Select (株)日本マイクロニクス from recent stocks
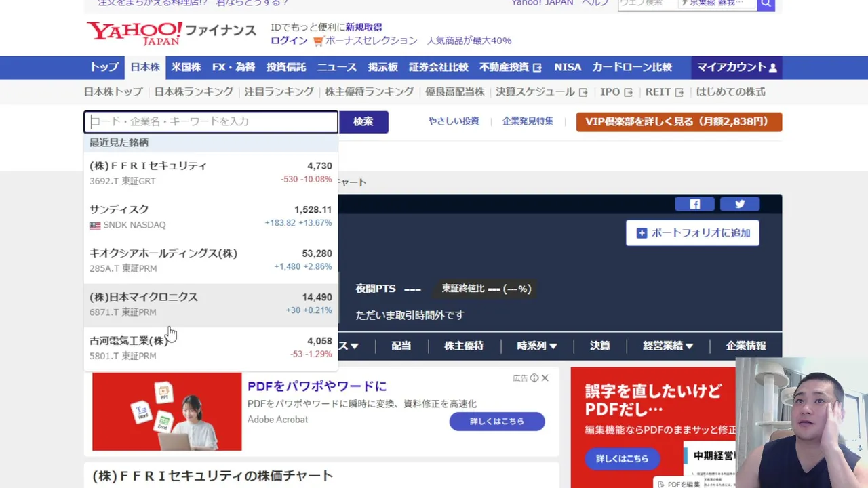 point(211,304)
